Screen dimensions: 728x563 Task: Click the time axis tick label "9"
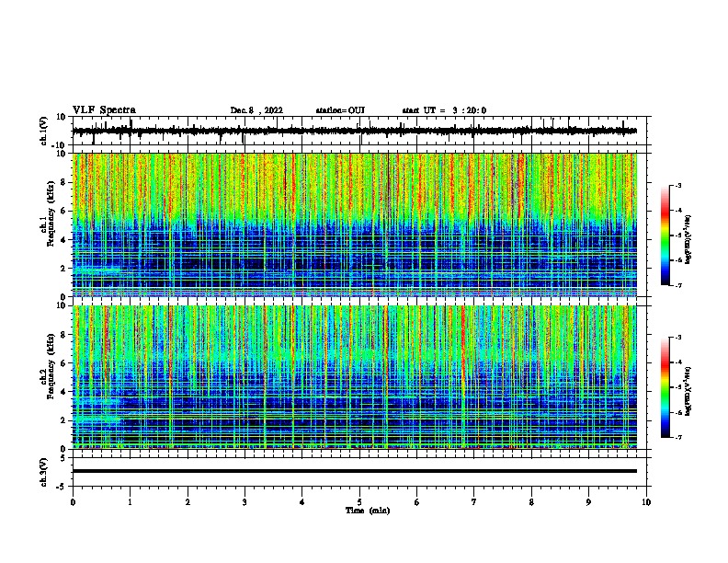(x=588, y=502)
